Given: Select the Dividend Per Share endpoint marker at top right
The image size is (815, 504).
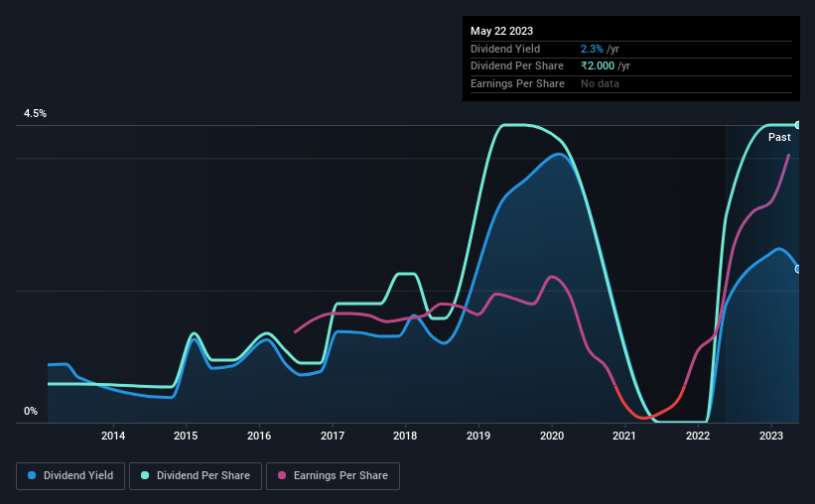Looking at the screenshot, I should point(798,125).
